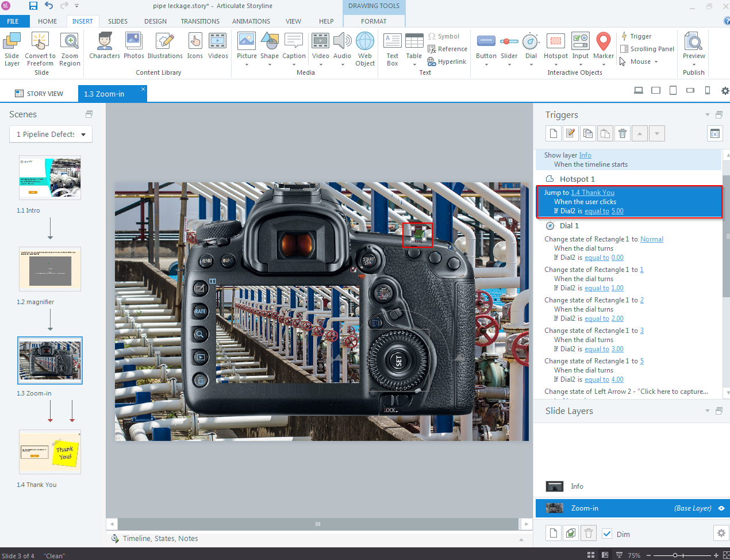The width and height of the screenshot is (730, 560).
Task: Expand the Timeline, States, Notes panel
Action: (x=521, y=539)
